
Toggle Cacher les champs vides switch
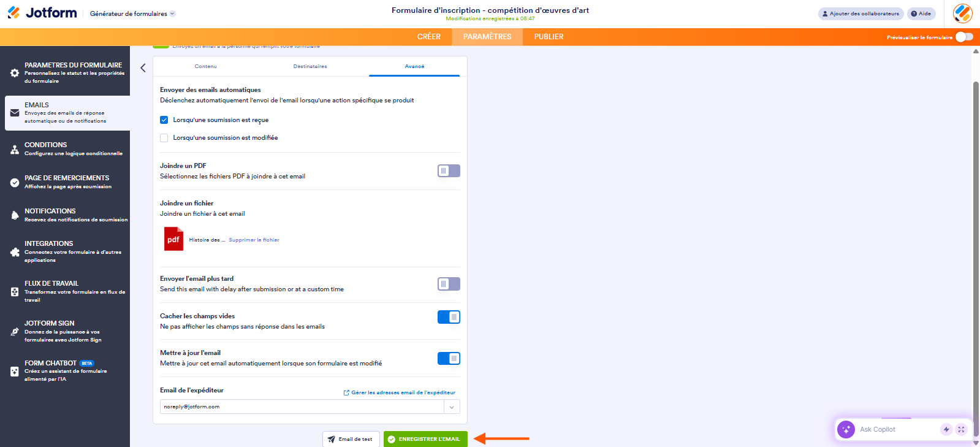449,317
